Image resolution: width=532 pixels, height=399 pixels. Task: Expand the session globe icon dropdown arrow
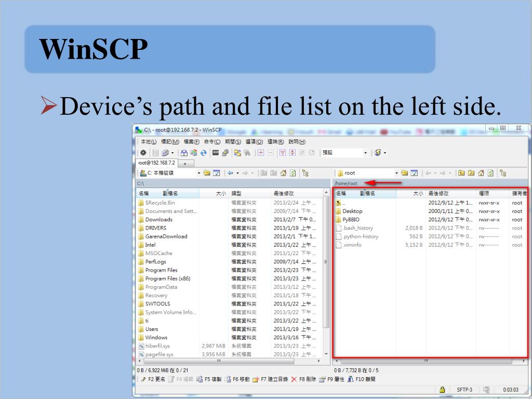[385, 153]
